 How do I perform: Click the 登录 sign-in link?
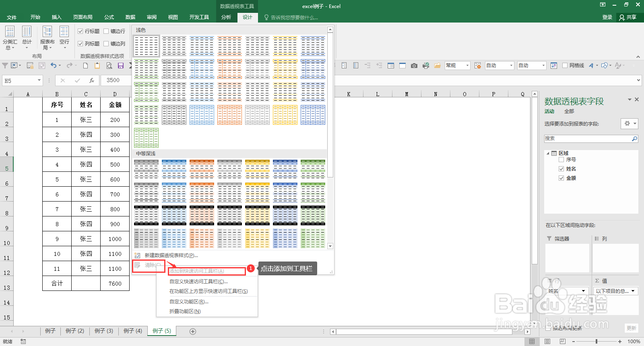(607, 17)
